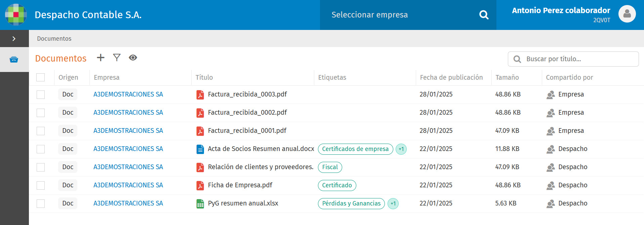Viewport: 644px width, 225px height.
Task: Click shared-by icon in Factura_recibida_0003 row
Action: [x=551, y=95]
